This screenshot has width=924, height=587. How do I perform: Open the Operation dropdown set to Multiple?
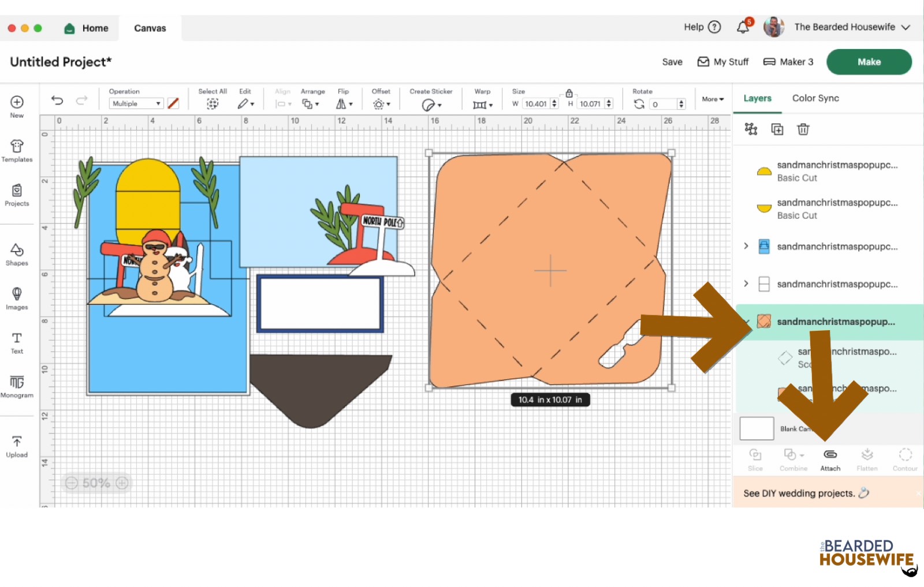pos(136,104)
